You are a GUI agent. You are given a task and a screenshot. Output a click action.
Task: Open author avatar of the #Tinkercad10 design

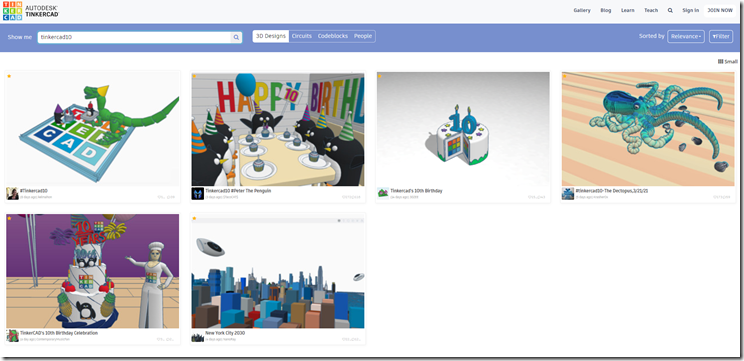pyautogui.click(x=12, y=194)
